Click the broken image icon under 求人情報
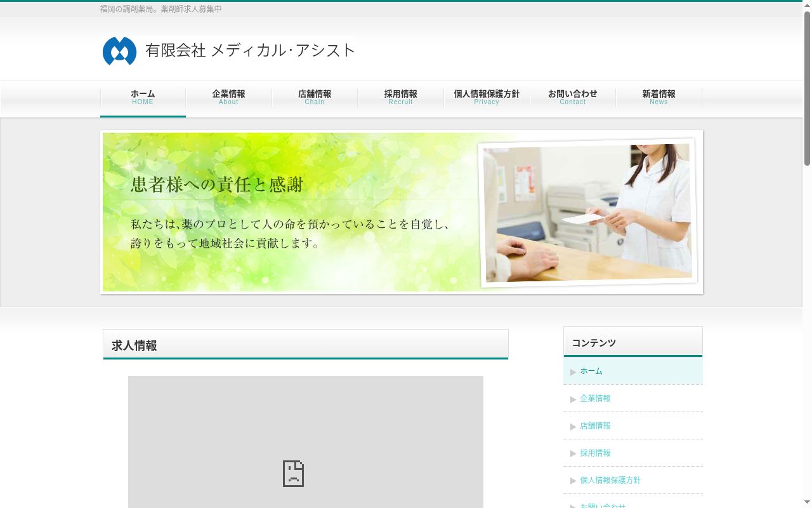 293,474
